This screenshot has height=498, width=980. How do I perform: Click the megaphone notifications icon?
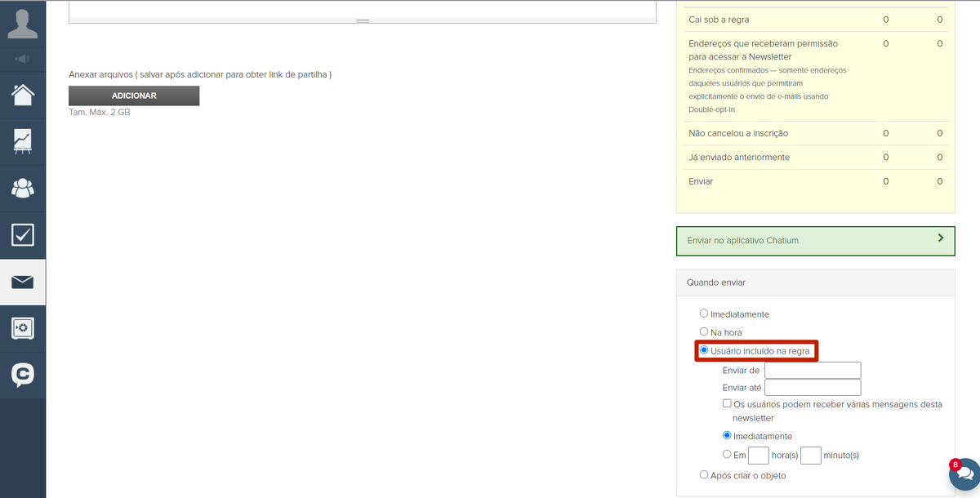23,58
